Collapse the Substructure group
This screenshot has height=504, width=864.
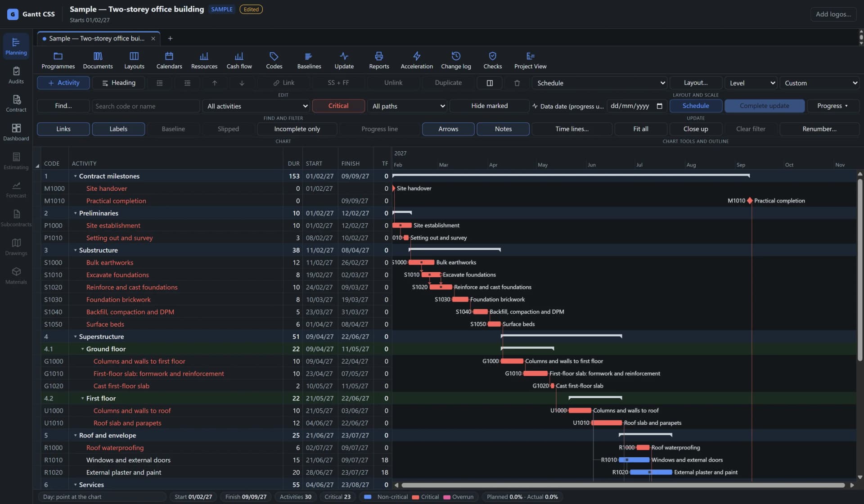click(75, 250)
